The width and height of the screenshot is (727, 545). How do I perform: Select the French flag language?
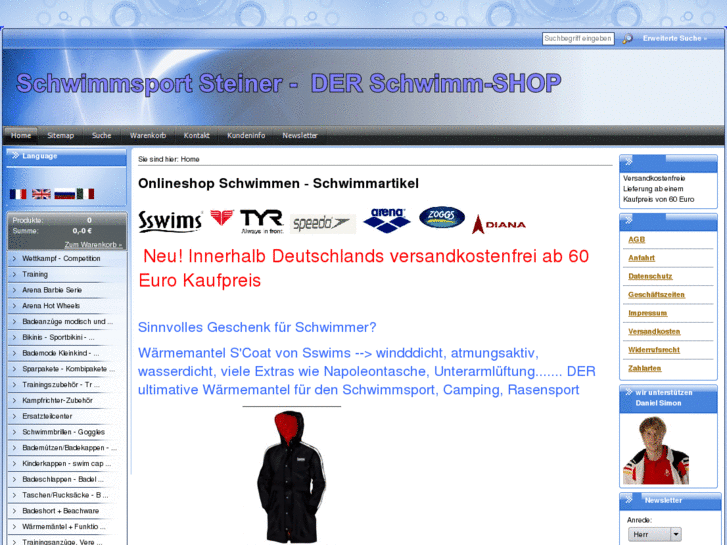click(x=18, y=194)
